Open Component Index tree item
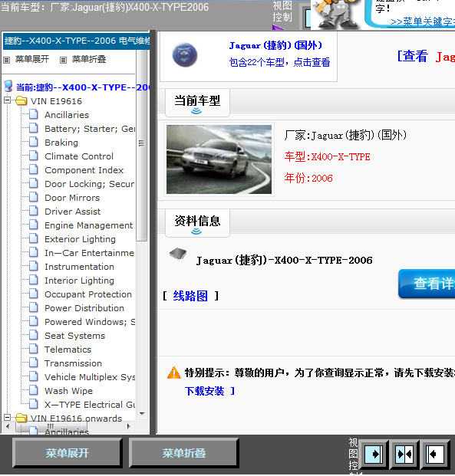The width and height of the screenshot is (455, 476). click(84, 170)
